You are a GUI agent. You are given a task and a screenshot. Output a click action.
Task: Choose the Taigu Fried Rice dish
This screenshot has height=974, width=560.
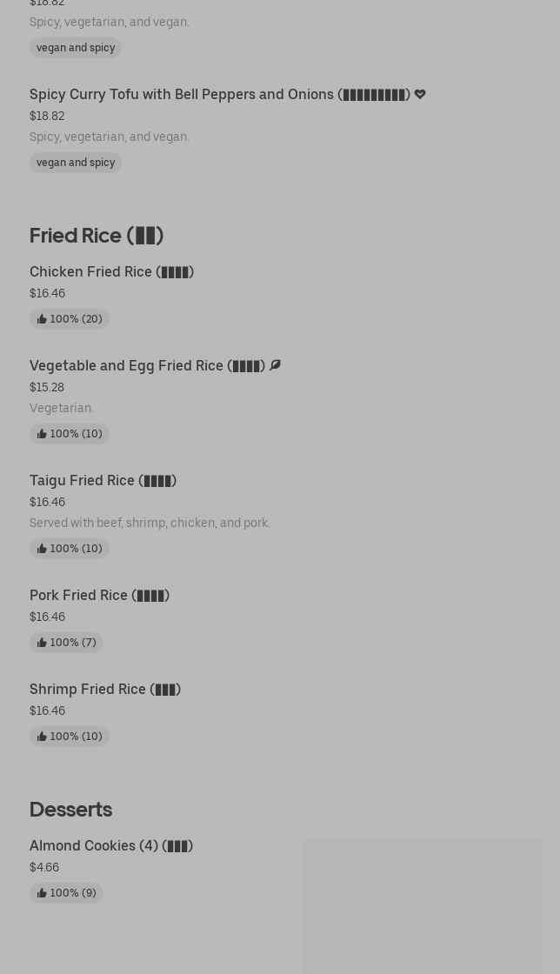click(103, 480)
